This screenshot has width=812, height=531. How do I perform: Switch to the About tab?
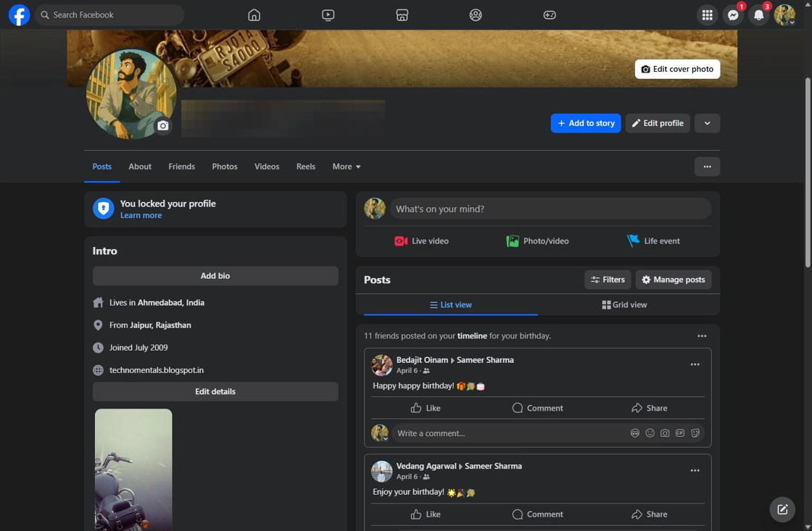[140, 167]
